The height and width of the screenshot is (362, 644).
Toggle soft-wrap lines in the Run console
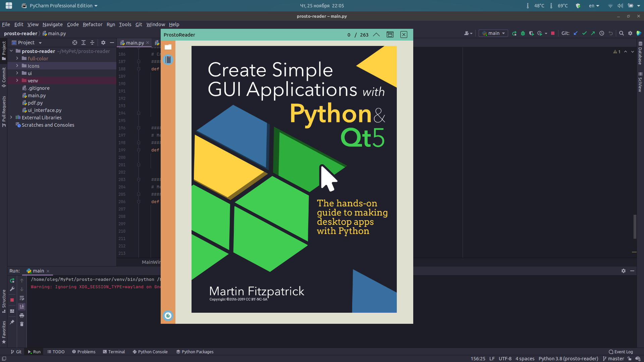click(x=22, y=298)
